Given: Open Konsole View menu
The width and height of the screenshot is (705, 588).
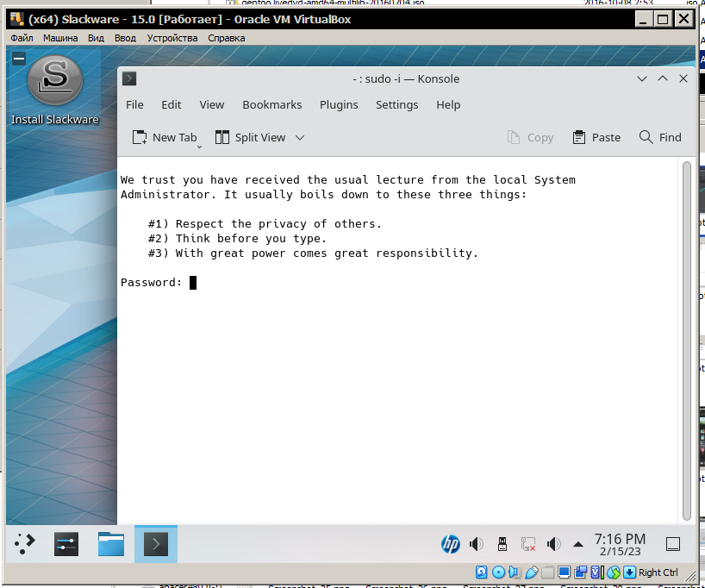Looking at the screenshot, I should (212, 104).
